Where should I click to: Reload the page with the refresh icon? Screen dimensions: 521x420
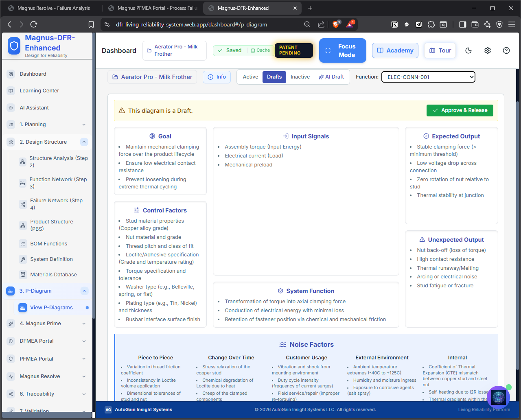pos(34,24)
